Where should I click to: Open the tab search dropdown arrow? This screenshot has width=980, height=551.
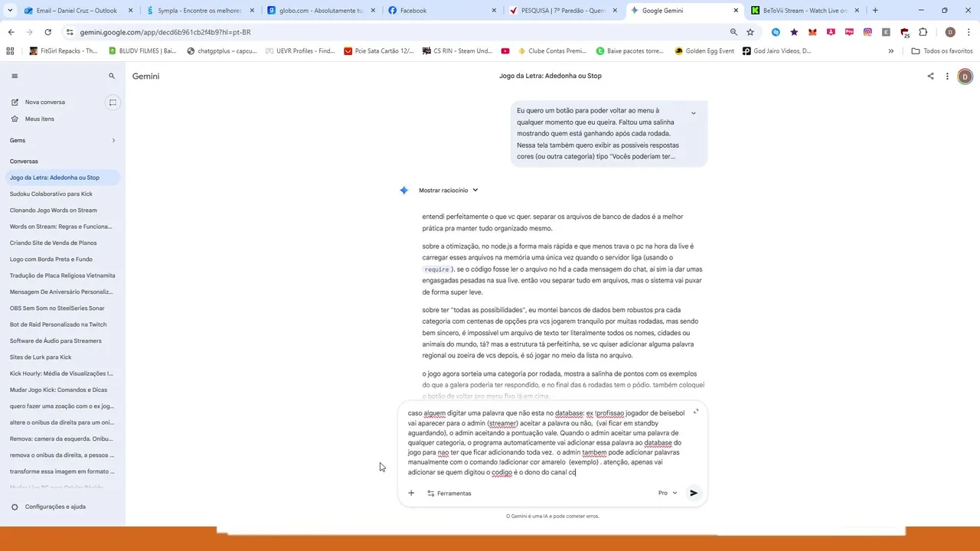tap(9, 11)
